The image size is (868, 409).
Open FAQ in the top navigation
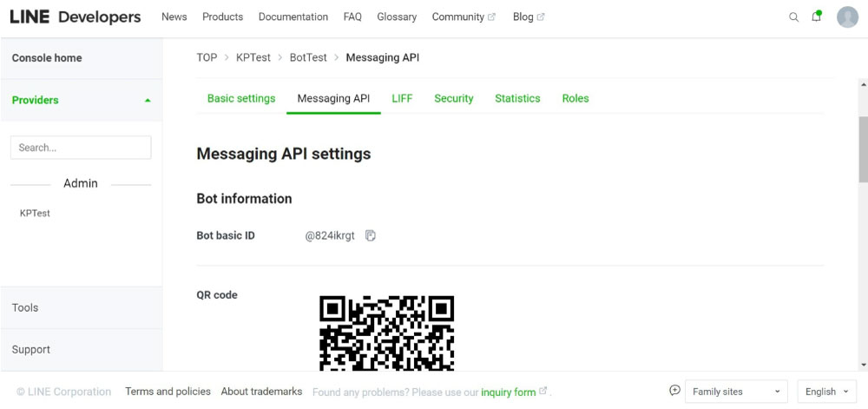[x=352, y=17]
